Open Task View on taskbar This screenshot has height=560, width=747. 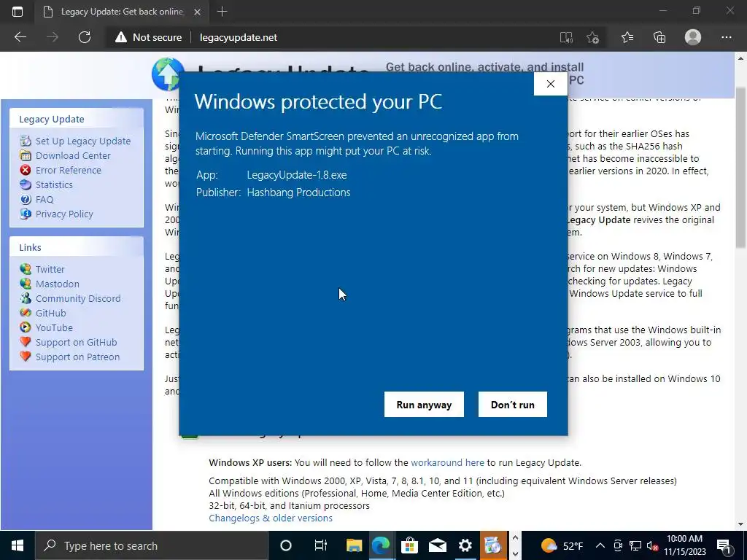tap(321, 545)
